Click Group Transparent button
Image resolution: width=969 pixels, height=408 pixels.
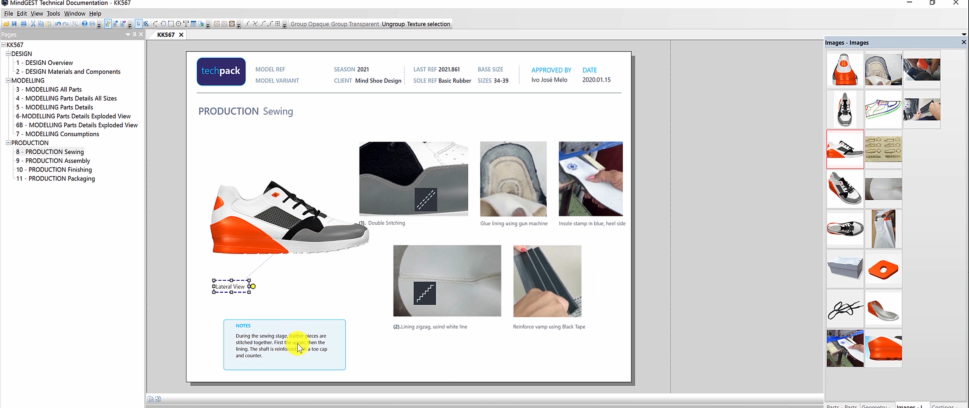355,24
